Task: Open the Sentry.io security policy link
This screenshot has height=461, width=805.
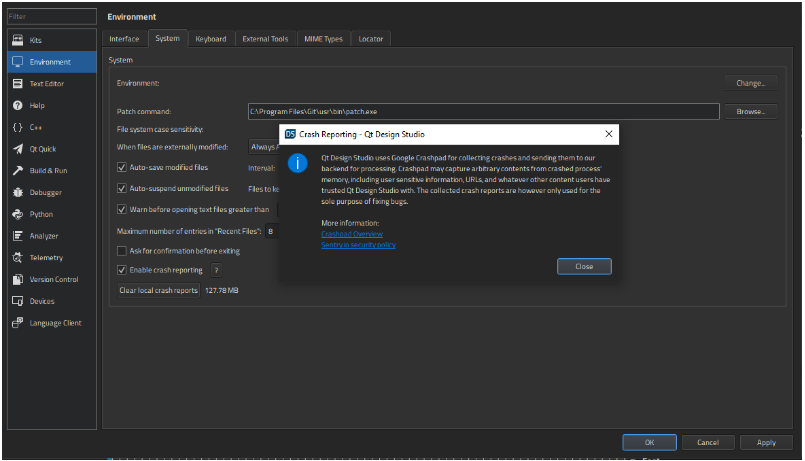Action: click(358, 245)
